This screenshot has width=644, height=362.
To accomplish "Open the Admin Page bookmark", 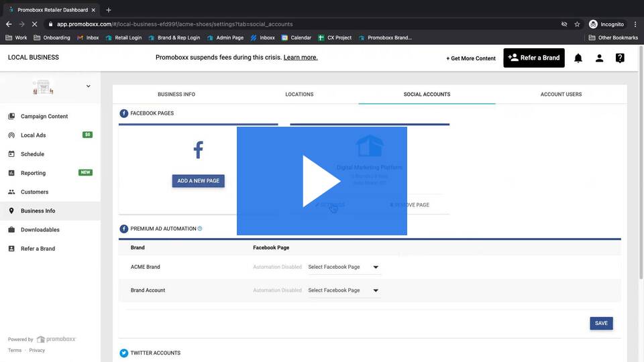I will click(x=225, y=38).
